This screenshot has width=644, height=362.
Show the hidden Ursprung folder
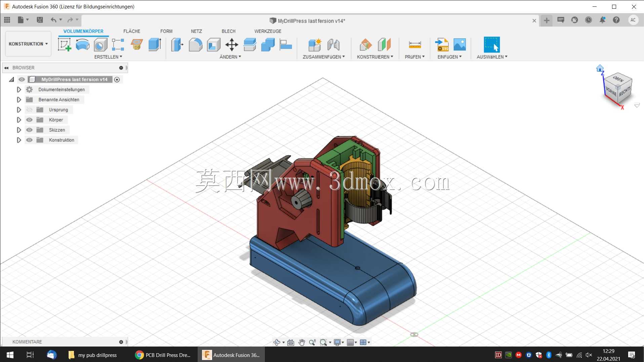[29, 110]
